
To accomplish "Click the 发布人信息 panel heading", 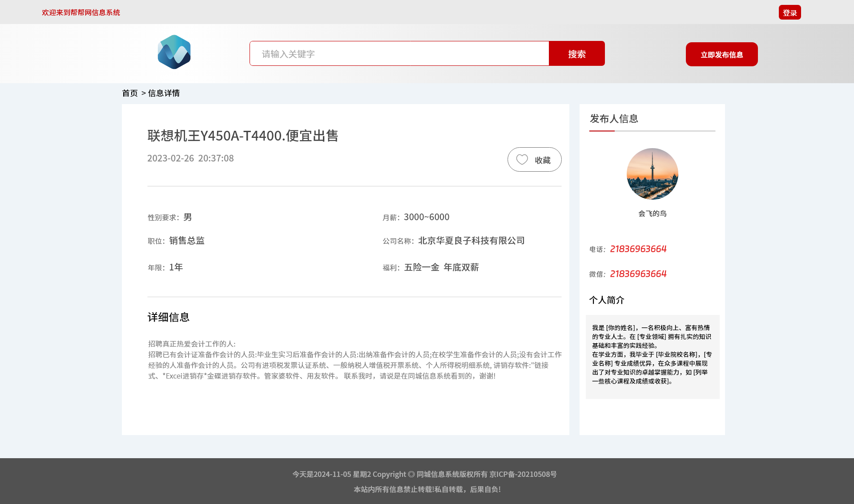I will click(614, 119).
